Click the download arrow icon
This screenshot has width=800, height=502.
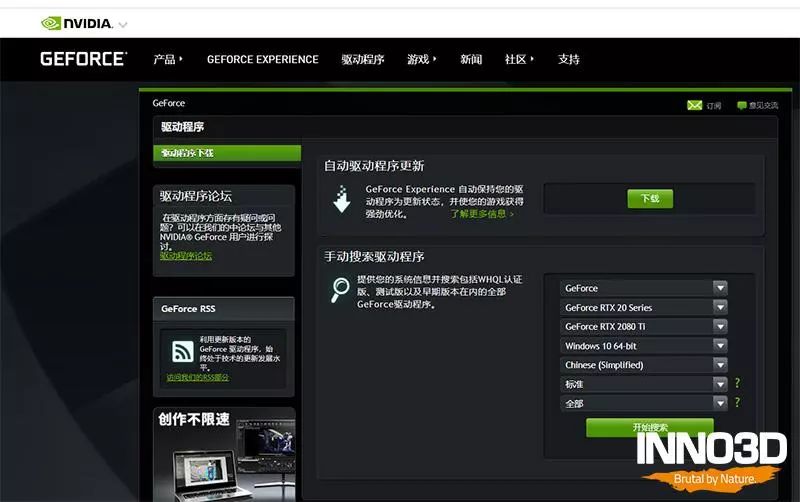pos(342,199)
